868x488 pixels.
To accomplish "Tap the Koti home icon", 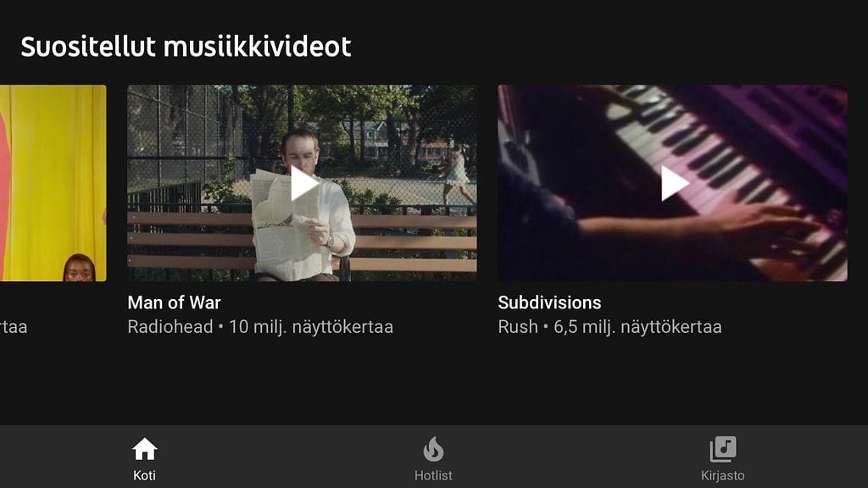I will (x=144, y=449).
